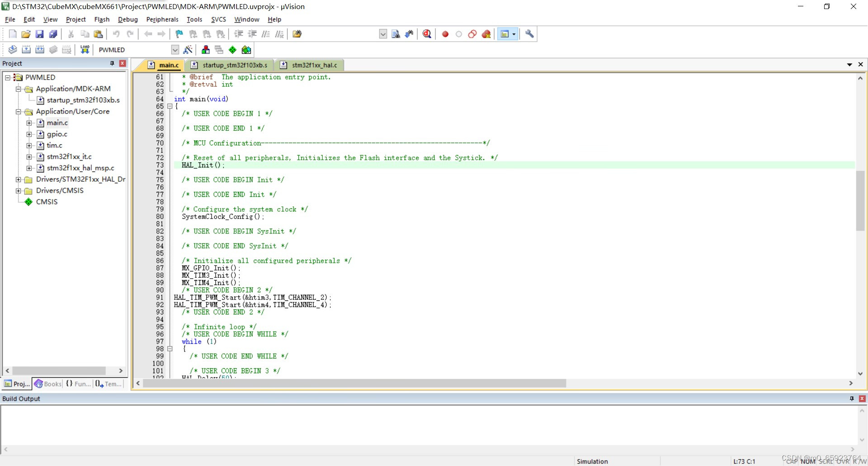
Task: Insert bookmark with the blue flag icon
Action: 179,34
